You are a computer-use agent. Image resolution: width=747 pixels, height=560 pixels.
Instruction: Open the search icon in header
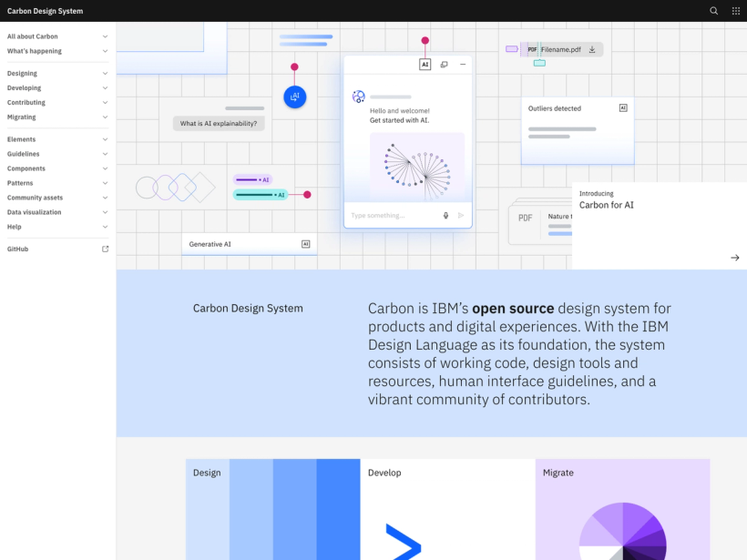pyautogui.click(x=713, y=11)
